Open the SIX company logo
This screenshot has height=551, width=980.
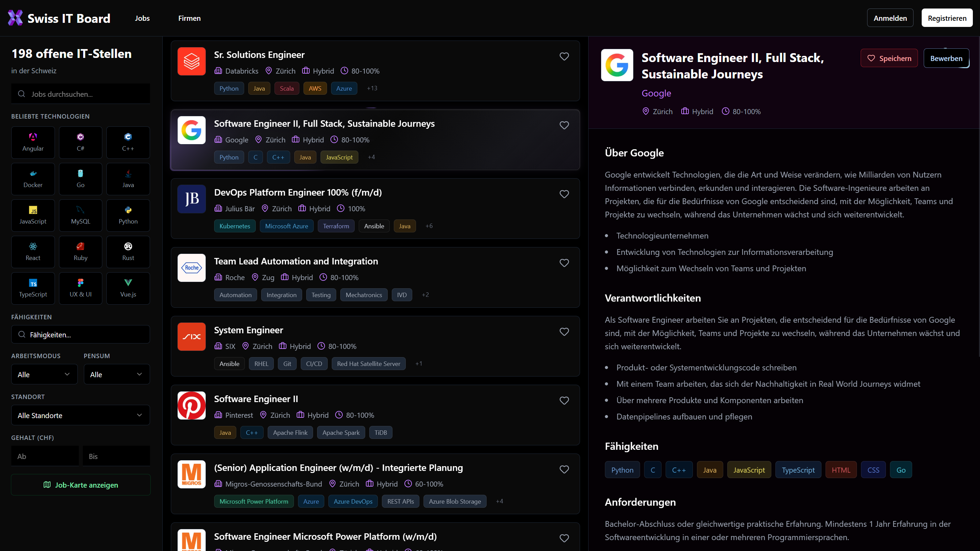click(192, 337)
